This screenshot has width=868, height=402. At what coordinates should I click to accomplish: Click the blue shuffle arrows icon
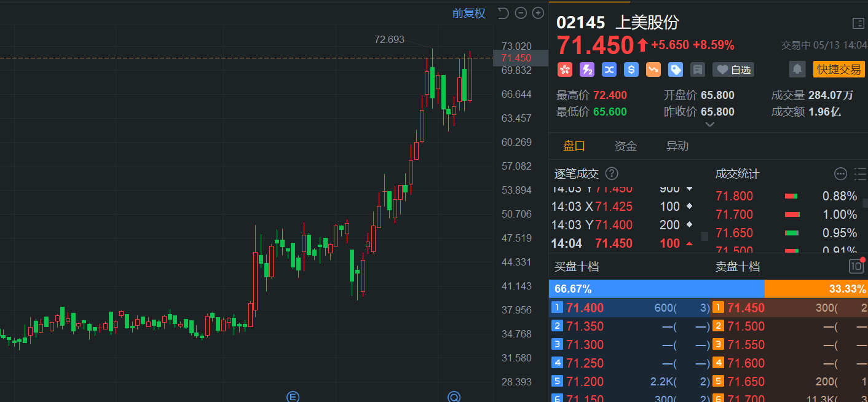point(609,69)
